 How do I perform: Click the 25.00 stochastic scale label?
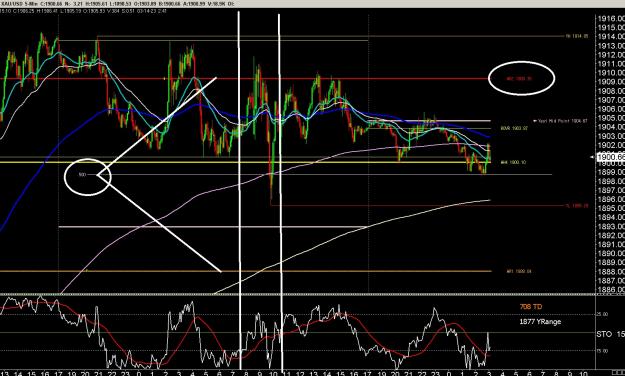602,314
